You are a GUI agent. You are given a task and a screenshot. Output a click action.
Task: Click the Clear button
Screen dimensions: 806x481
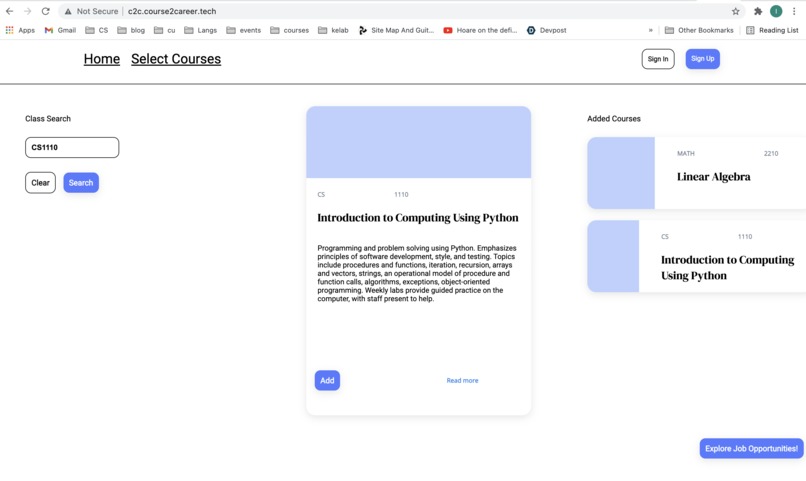tap(40, 183)
